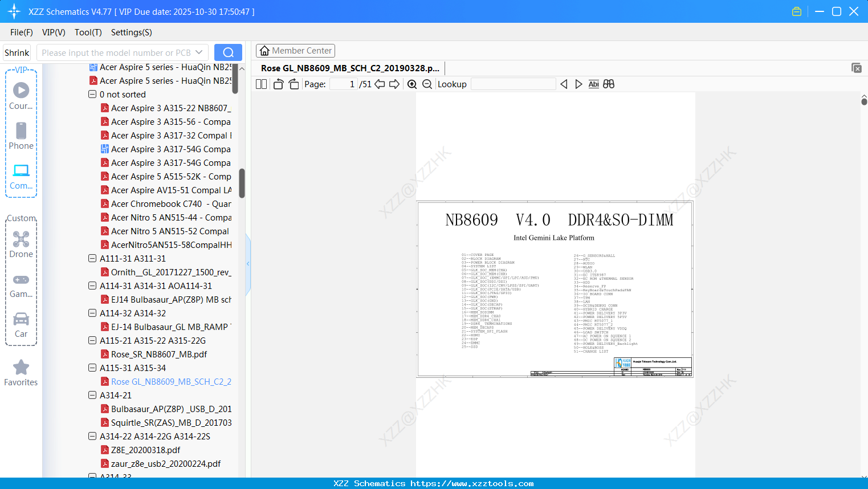This screenshot has height=489, width=868.
Task: Click the home icon in Member Center
Action: 264,51
